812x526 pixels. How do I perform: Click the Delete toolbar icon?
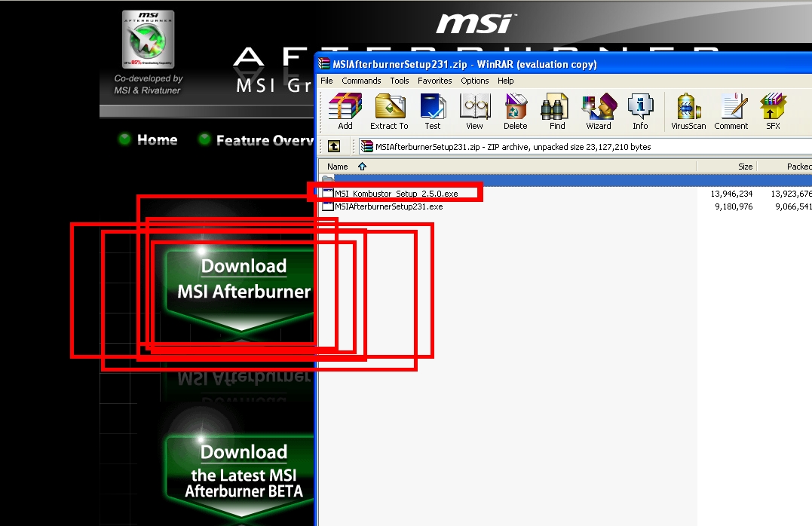tap(516, 112)
